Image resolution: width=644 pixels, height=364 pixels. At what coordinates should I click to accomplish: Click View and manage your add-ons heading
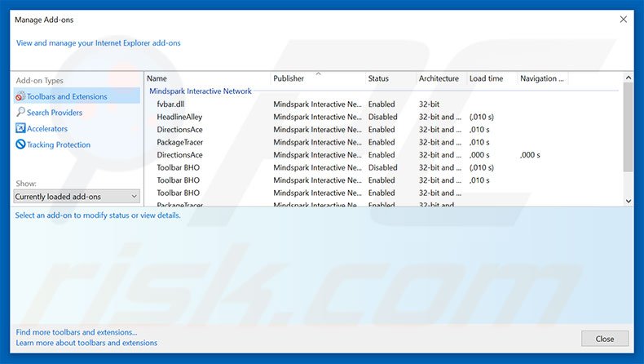click(x=98, y=42)
